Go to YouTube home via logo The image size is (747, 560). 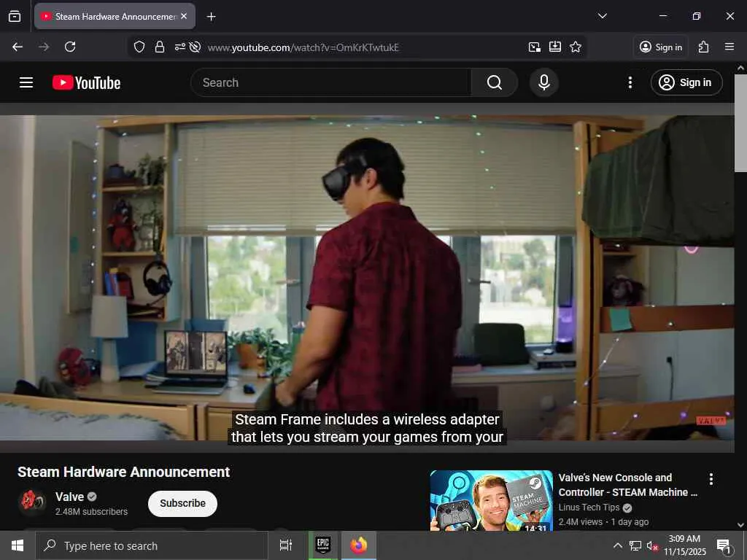tap(86, 83)
